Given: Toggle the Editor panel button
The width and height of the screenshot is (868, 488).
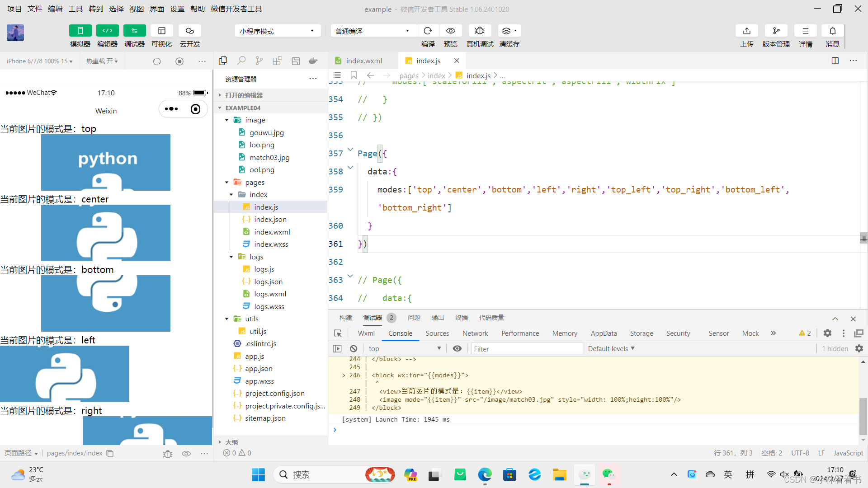Looking at the screenshot, I should [107, 31].
